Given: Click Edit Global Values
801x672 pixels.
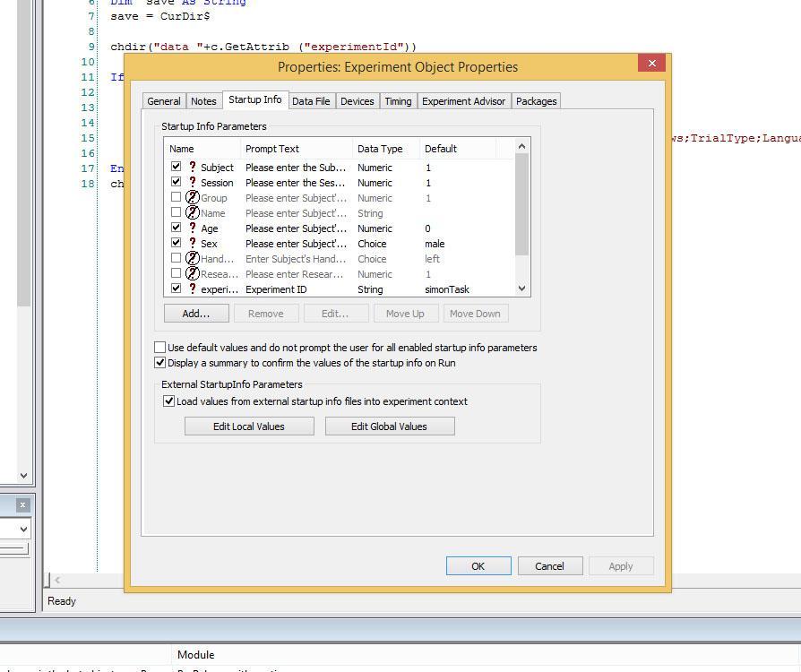Looking at the screenshot, I should 389,426.
